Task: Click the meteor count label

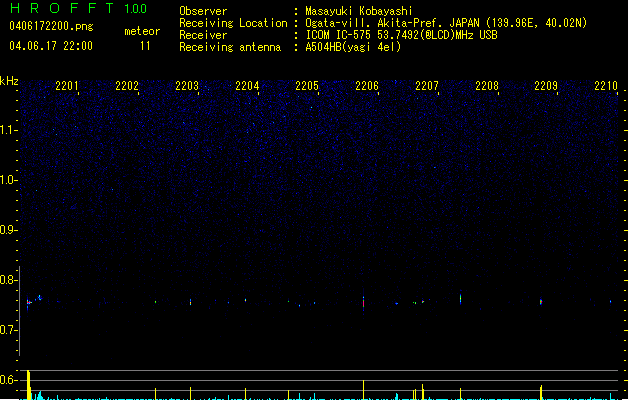Action: pos(142,31)
